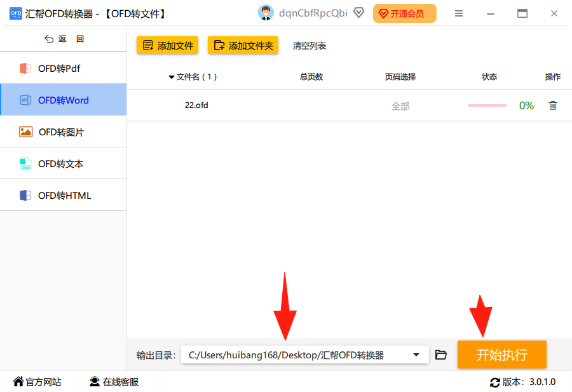Open the hamburger main menu

click(x=458, y=13)
